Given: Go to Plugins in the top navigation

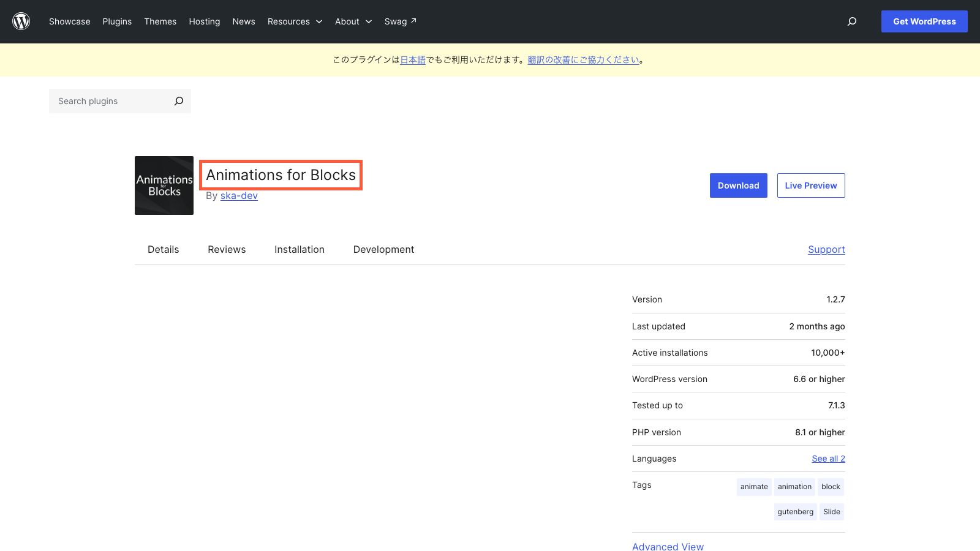Looking at the screenshot, I should point(117,21).
